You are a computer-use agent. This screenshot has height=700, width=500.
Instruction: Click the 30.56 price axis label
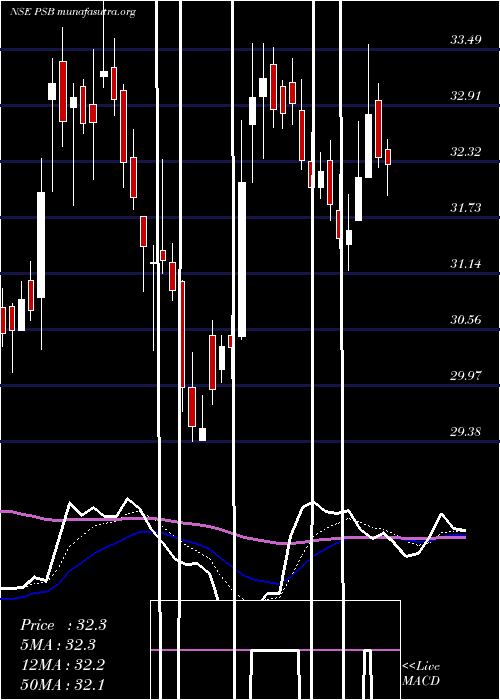coord(466,320)
